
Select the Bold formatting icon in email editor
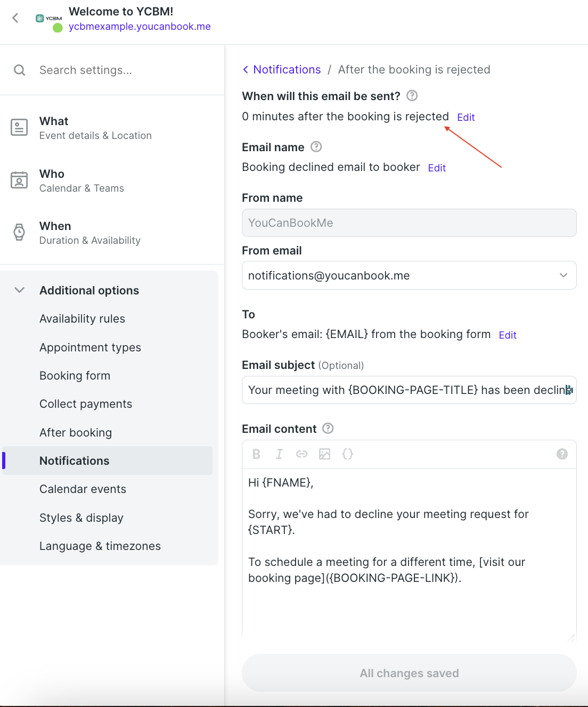(256, 454)
